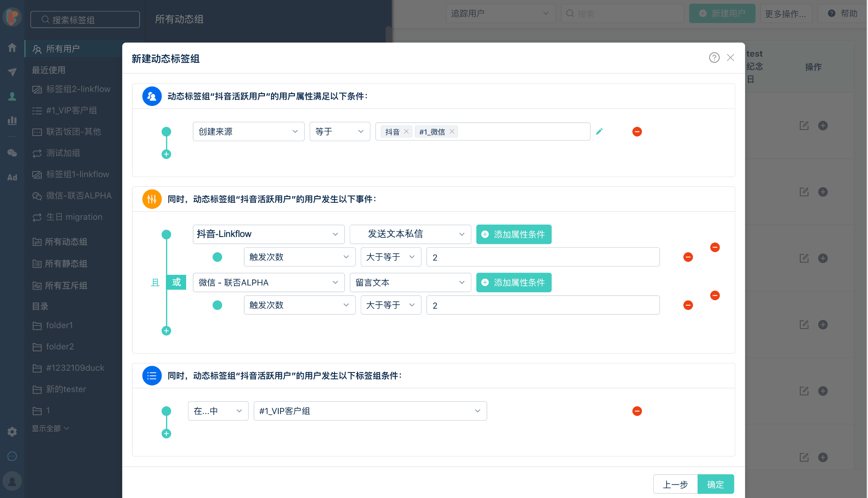Screen dimensions: 868x498
Task: Open the campaigns paper-plane icon in sidebar
Action: click(12, 72)
